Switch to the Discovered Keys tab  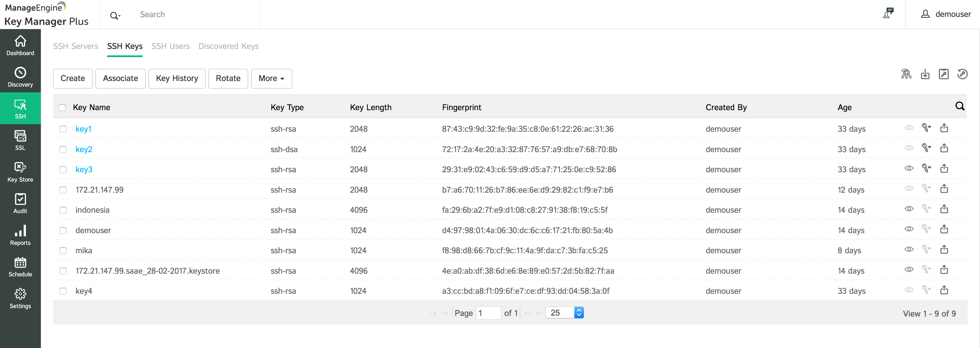pyautogui.click(x=228, y=46)
